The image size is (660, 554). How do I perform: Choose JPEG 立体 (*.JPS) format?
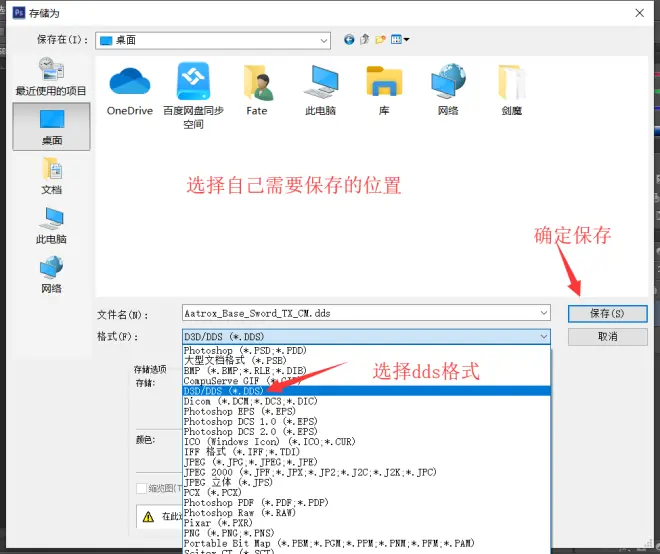tap(366, 482)
